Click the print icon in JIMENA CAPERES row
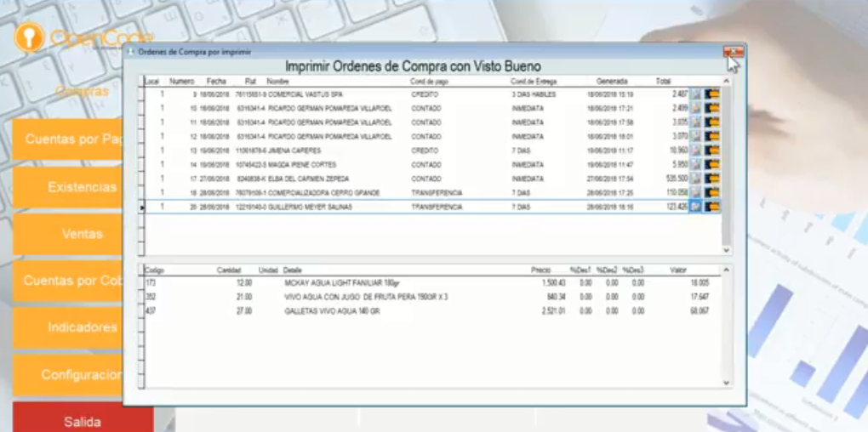This screenshot has height=432, width=868. pyautogui.click(x=695, y=150)
